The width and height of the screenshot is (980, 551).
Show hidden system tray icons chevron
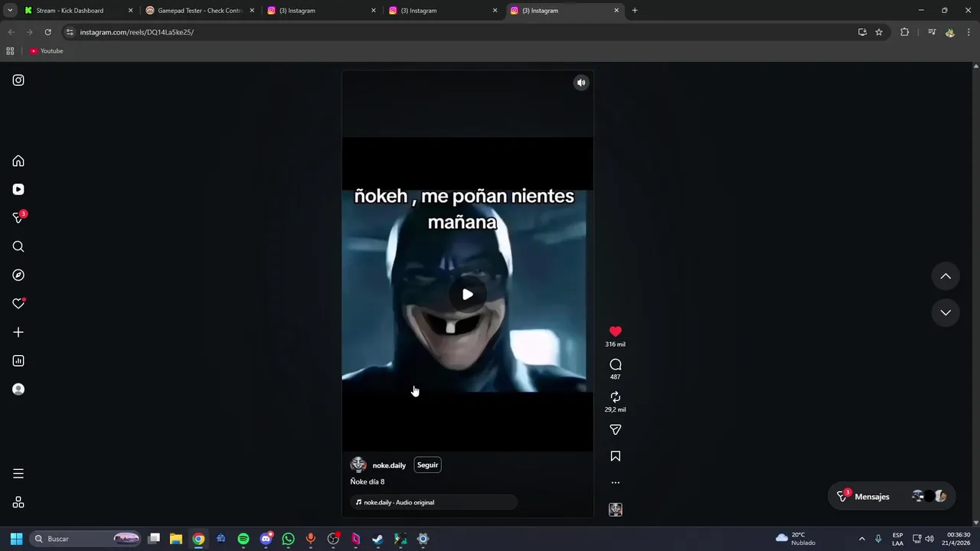[x=861, y=539]
